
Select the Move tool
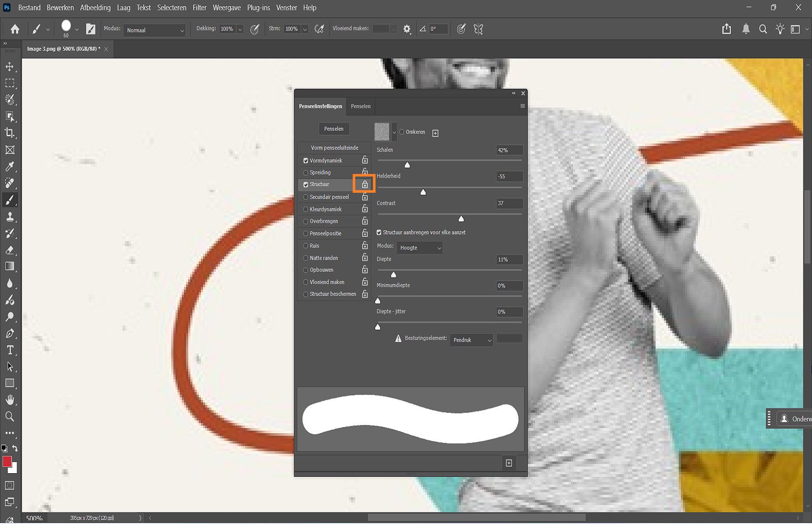pos(10,66)
